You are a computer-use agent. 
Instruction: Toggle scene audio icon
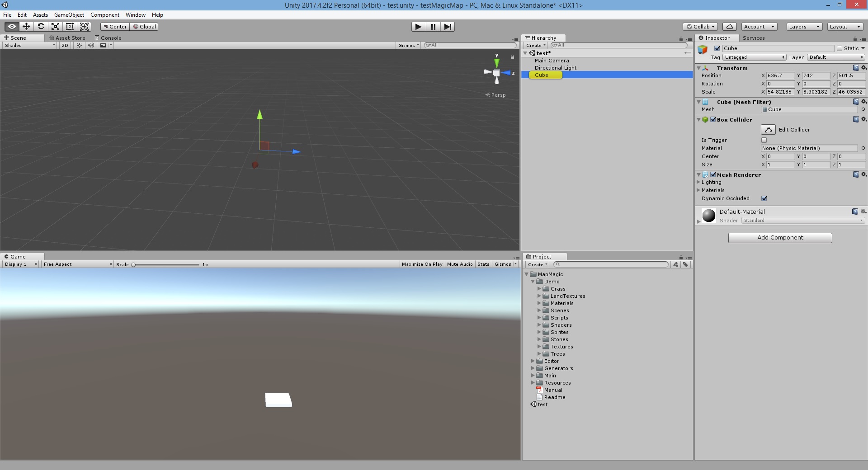pos(91,45)
